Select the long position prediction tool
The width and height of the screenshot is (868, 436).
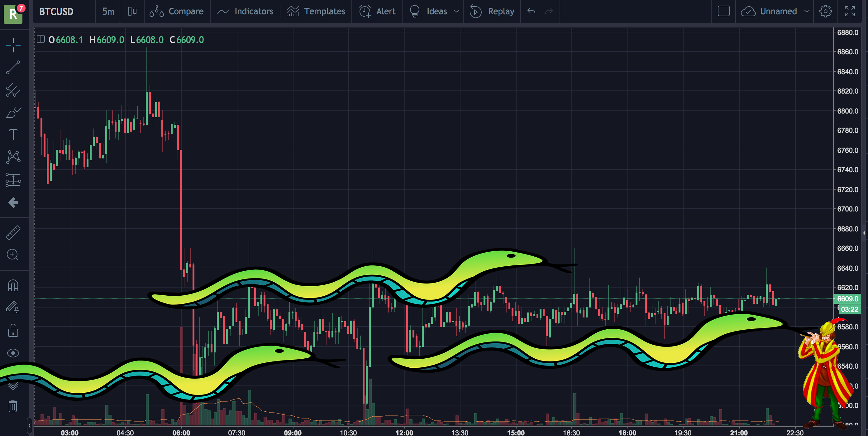tap(13, 180)
